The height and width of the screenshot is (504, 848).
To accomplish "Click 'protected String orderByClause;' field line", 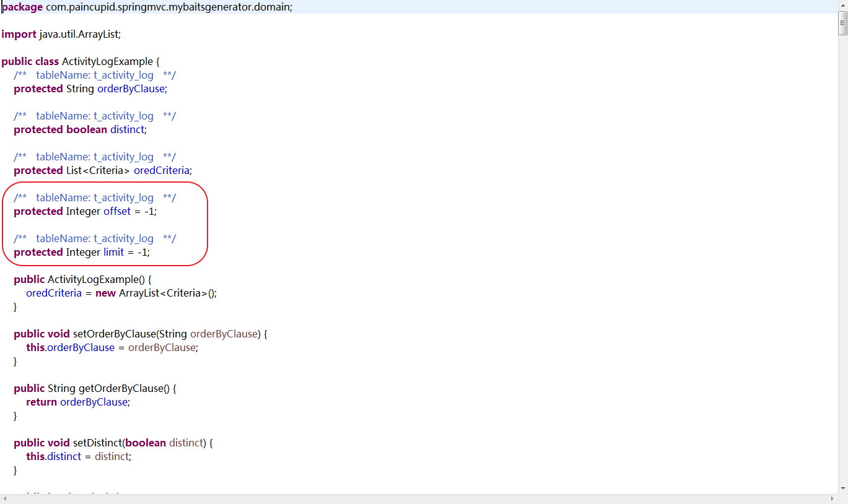I will (x=90, y=89).
